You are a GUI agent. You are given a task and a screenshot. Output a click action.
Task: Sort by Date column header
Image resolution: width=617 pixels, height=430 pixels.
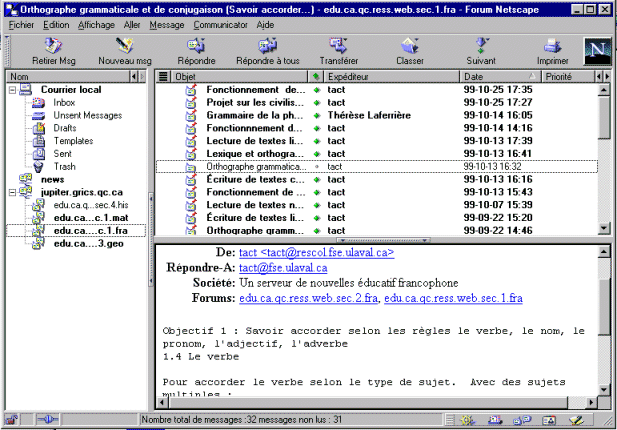pyautogui.click(x=500, y=76)
